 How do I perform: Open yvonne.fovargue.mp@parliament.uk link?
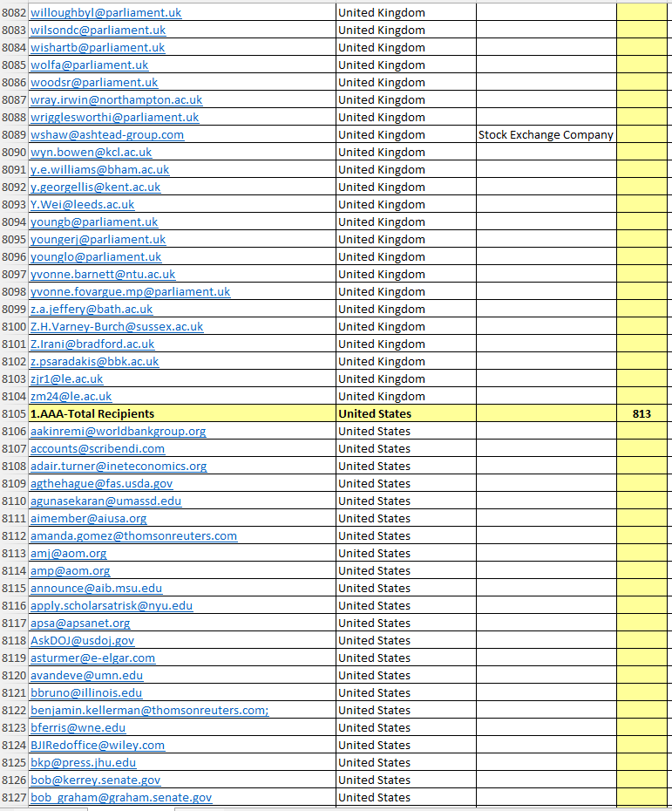click(x=130, y=292)
